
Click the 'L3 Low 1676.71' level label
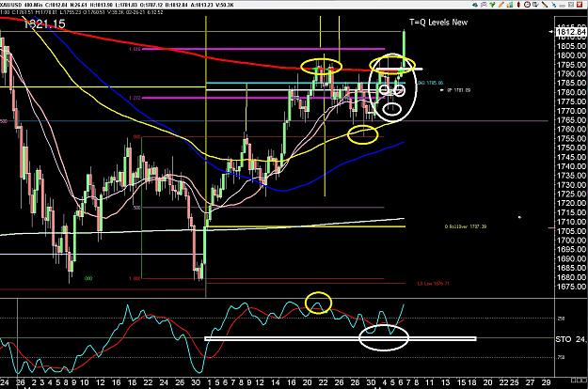[433, 284]
